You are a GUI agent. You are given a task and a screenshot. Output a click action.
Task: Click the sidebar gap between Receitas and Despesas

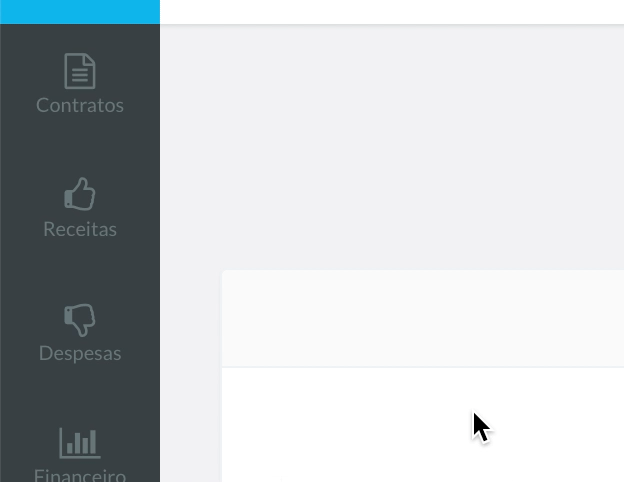pyautogui.click(x=80, y=271)
